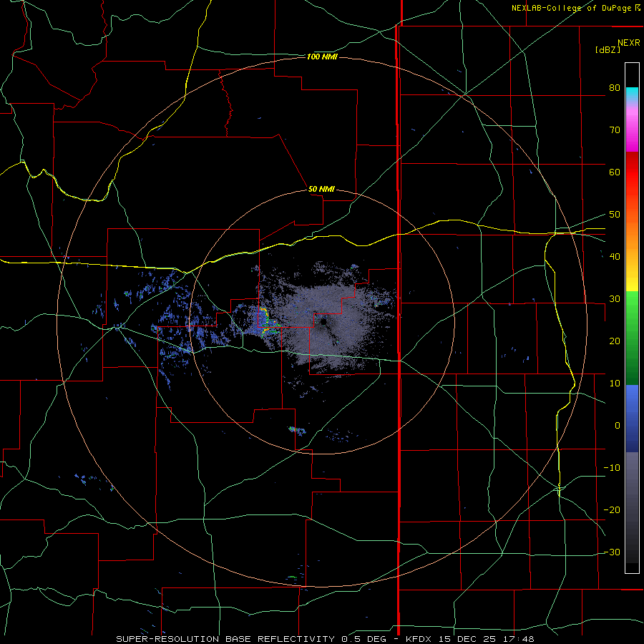Click the -10 value on dBZ scale
Screen dimensions: 644x644
612,467
